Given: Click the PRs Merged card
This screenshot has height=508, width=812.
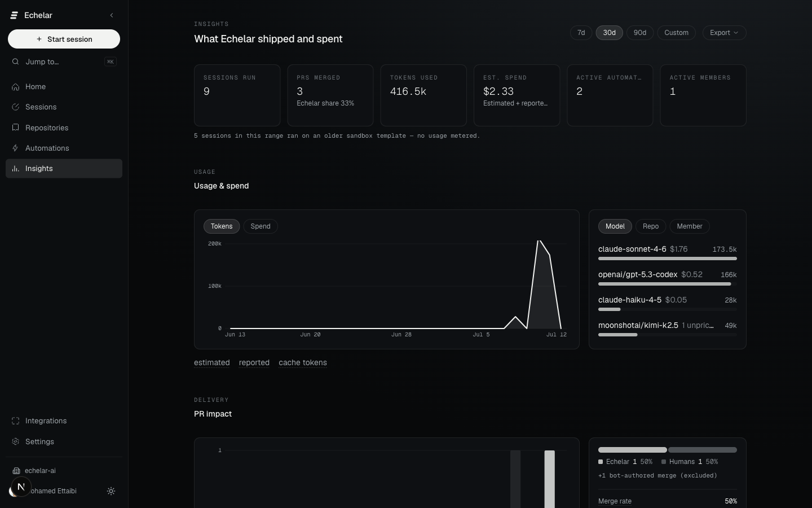Looking at the screenshot, I should point(330,95).
